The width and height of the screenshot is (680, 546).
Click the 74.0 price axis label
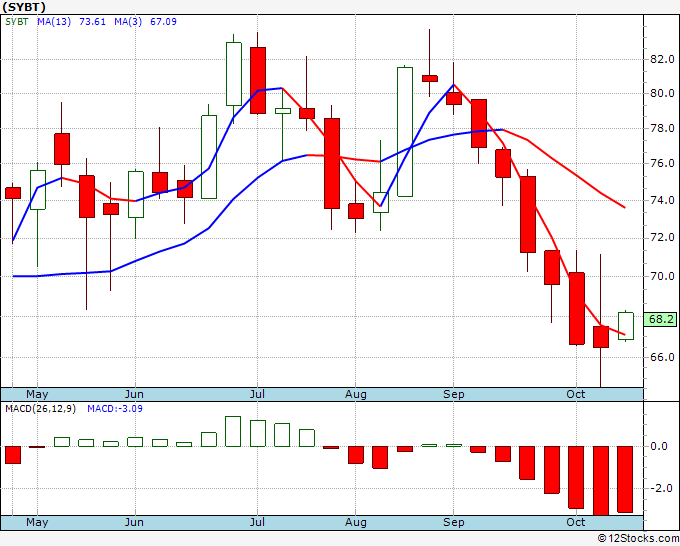click(662, 200)
